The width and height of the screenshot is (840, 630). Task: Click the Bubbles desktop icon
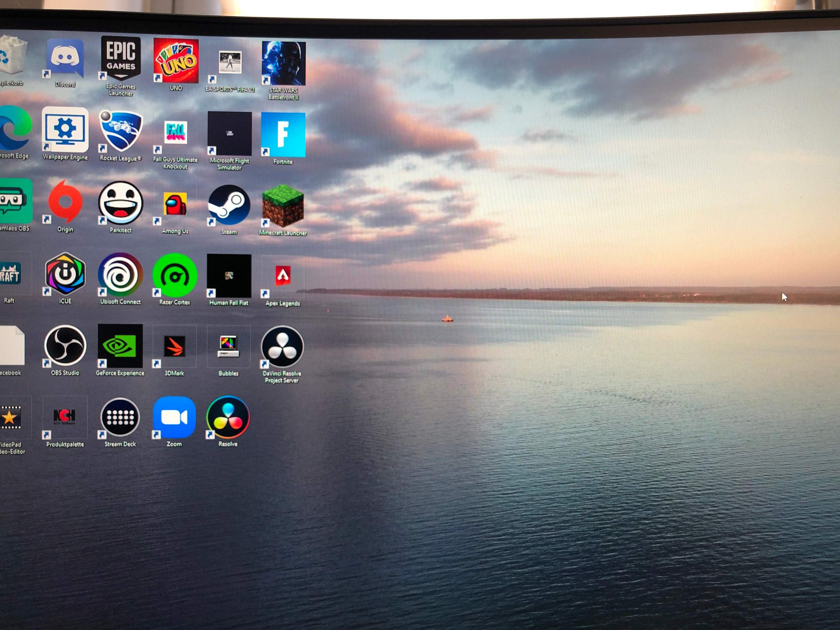coord(229,346)
